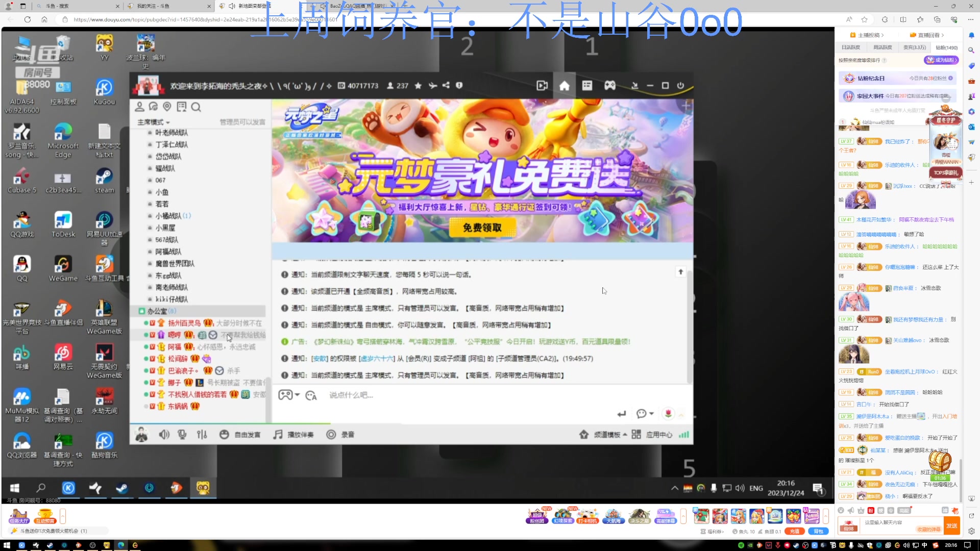This screenshot has width=980, height=551.
Task: Open the YY home page icon
Action: pos(564,86)
